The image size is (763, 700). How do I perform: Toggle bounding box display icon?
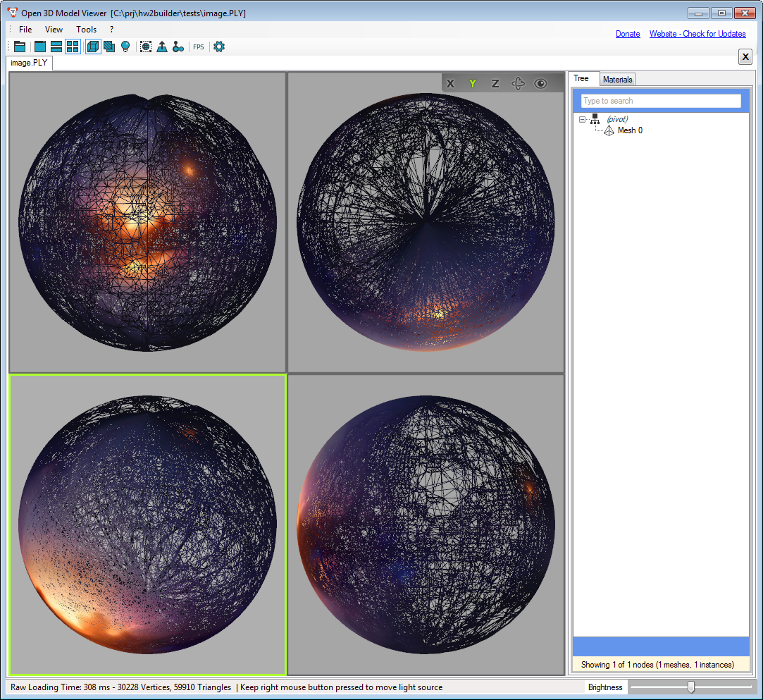[x=146, y=47]
